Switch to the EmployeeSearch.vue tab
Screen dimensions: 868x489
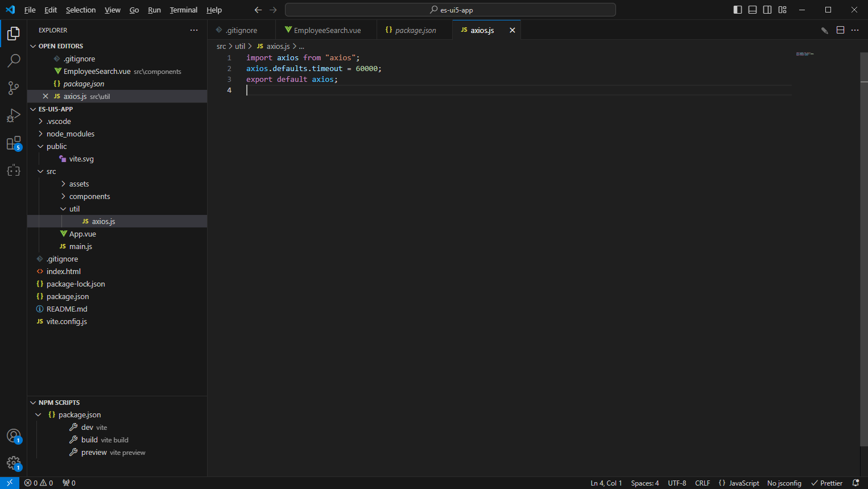pos(326,30)
